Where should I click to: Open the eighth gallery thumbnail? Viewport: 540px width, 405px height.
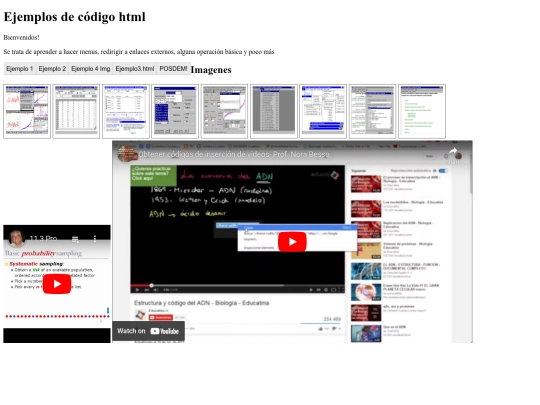(372, 111)
